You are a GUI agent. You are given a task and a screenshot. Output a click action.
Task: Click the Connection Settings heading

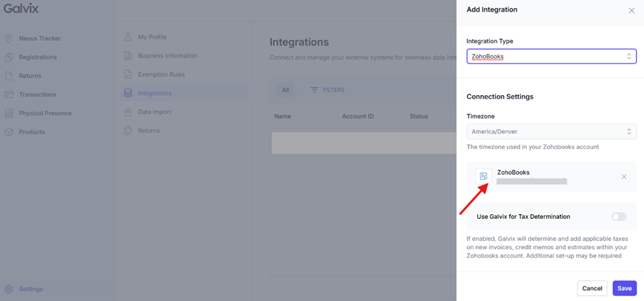500,96
